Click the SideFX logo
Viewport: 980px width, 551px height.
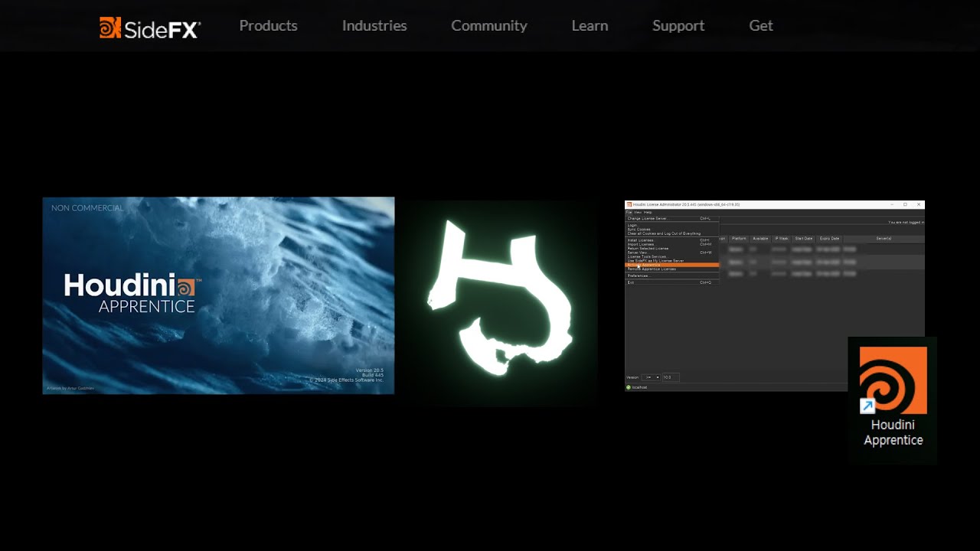tap(150, 28)
